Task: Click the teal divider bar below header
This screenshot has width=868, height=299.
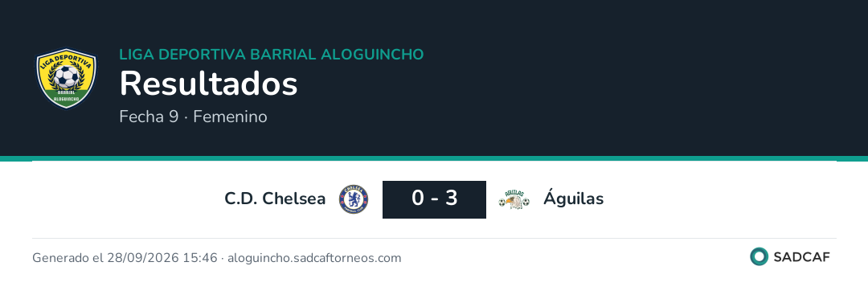Action: pos(434,158)
